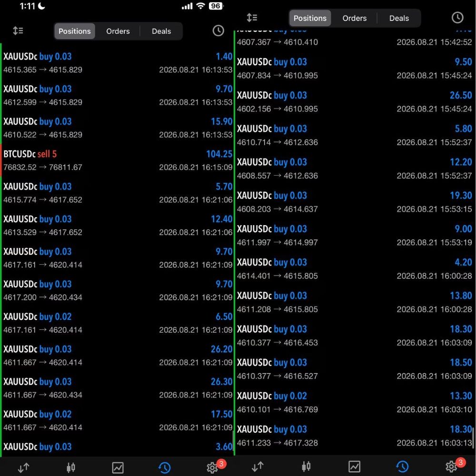Open position 4613.529 → 4617.652
The image size is (476, 476).
[117, 225]
